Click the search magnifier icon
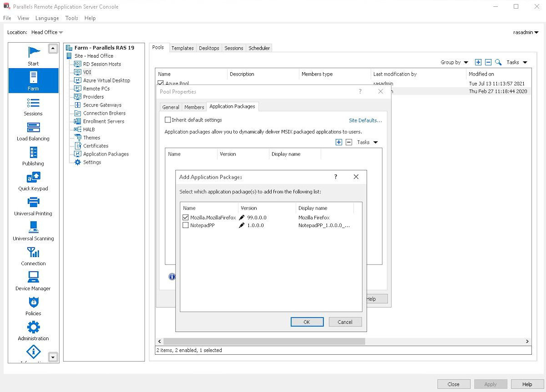The image size is (546, 392). 498,62
